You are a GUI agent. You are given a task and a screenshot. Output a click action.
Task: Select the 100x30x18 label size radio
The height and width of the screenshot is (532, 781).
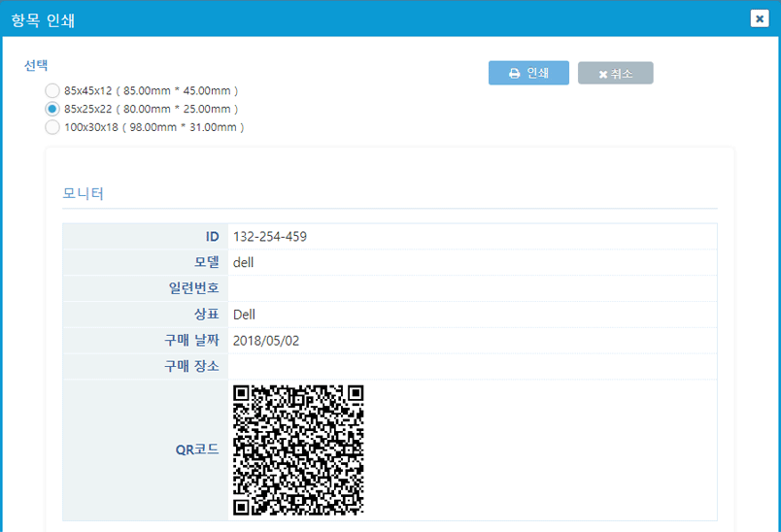tap(52, 127)
